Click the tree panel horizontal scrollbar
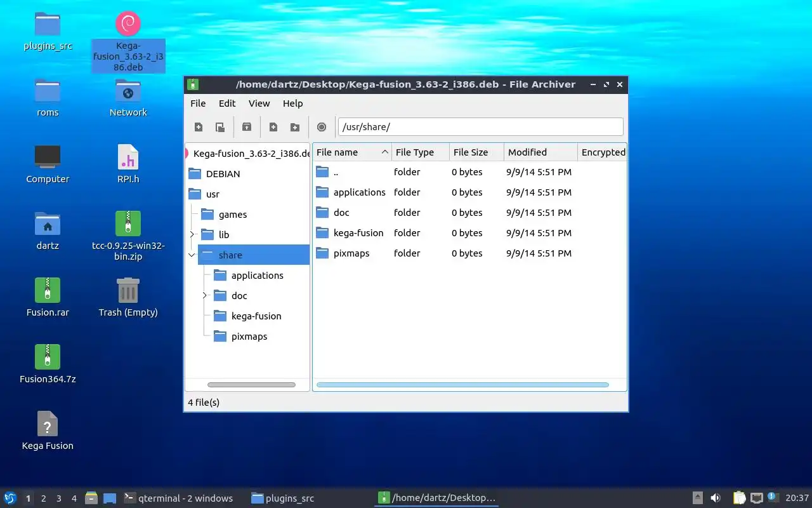Viewport: 812px width, 508px height. 251,385
